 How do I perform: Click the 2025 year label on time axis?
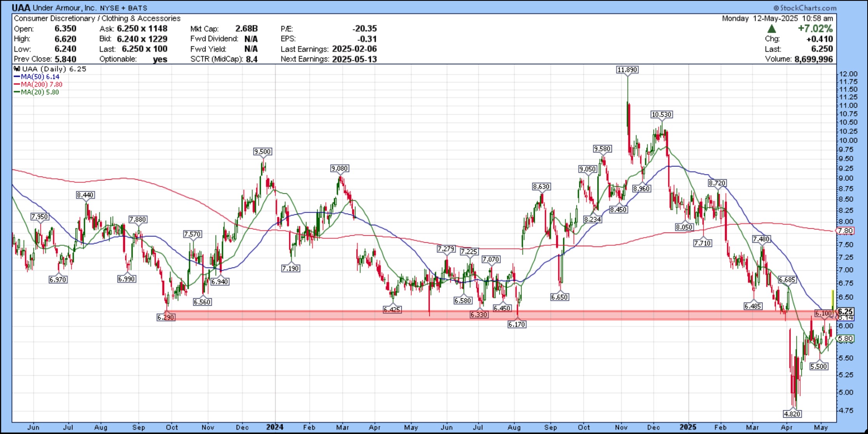point(688,427)
